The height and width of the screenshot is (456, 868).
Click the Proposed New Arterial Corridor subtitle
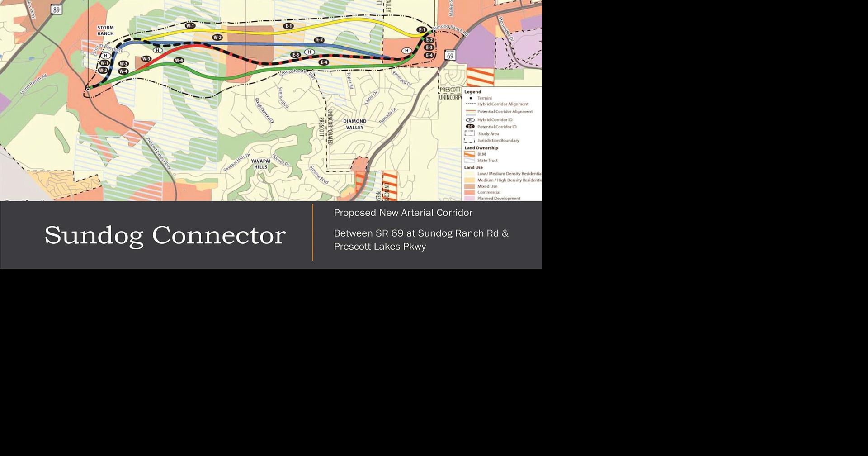pos(403,213)
